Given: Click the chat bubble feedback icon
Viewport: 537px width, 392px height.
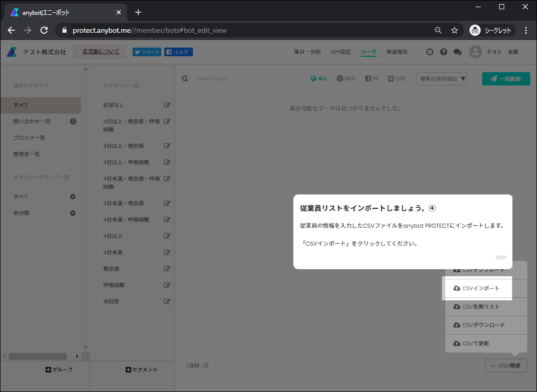Looking at the screenshot, I should (x=457, y=52).
